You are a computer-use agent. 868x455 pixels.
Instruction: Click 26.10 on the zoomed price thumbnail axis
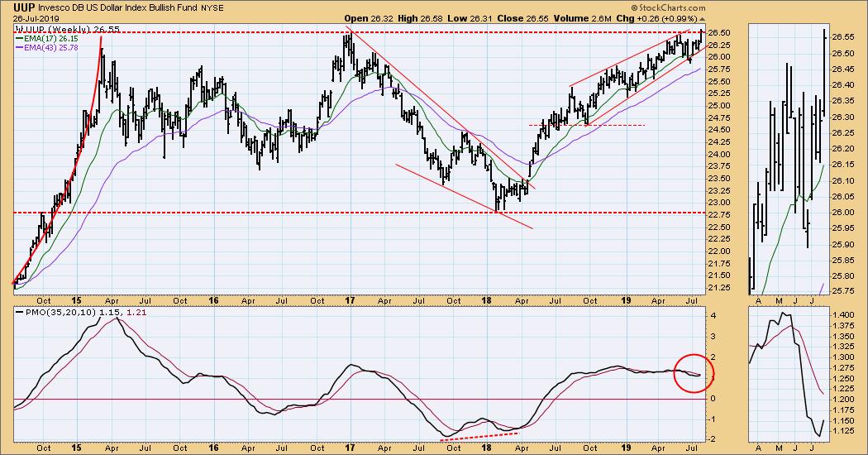[x=842, y=180]
